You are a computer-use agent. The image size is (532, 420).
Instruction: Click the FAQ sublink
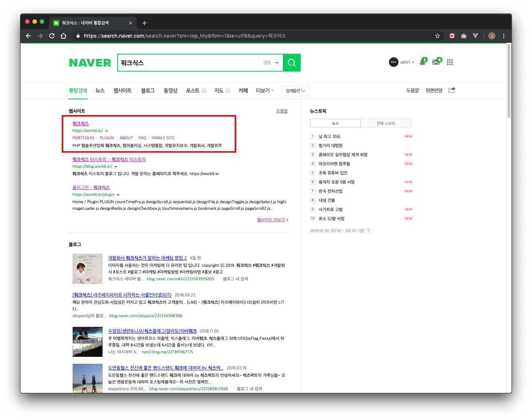[x=142, y=138]
